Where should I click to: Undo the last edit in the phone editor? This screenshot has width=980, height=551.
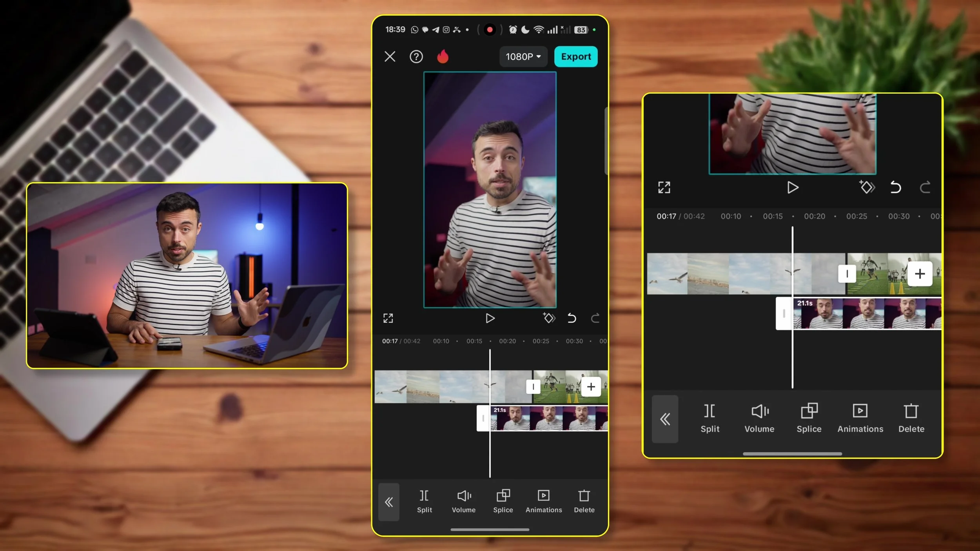(572, 318)
